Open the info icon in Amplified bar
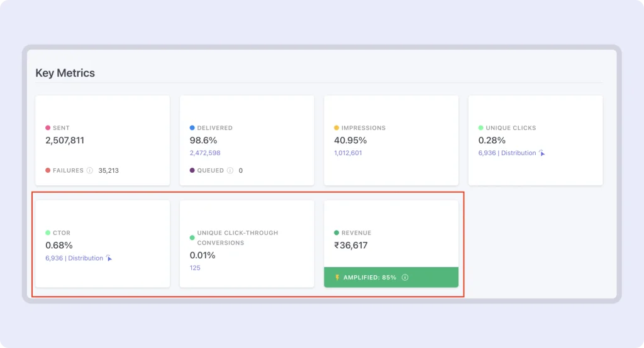Image resolution: width=644 pixels, height=348 pixels. (x=405, y=277)
